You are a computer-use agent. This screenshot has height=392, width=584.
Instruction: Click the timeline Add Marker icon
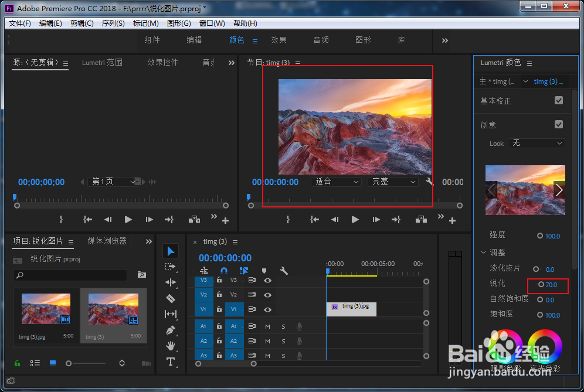coord(264,271)
